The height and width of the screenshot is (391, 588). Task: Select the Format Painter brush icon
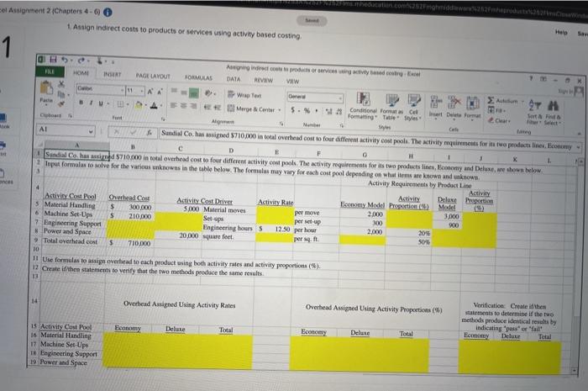pos(61,103)
